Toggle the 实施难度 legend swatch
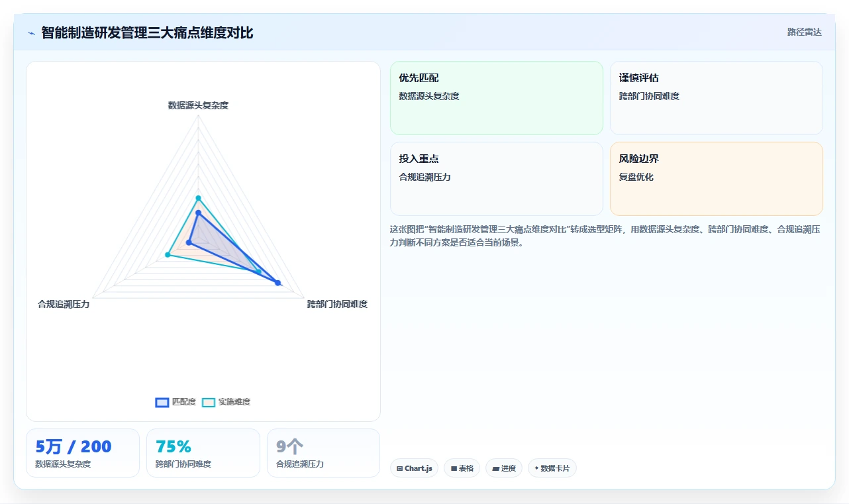Screen dimensions: 849x504 coord(209,402)
